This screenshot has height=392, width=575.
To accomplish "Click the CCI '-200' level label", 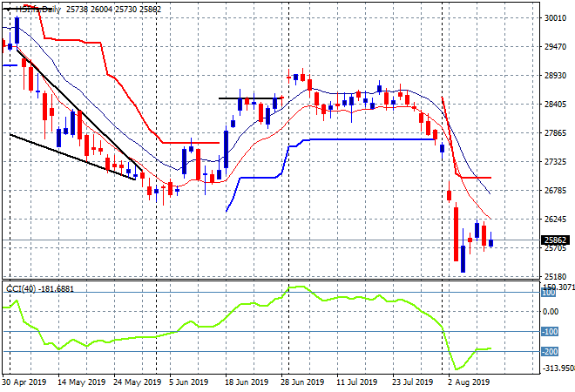I will pos(550,351).
